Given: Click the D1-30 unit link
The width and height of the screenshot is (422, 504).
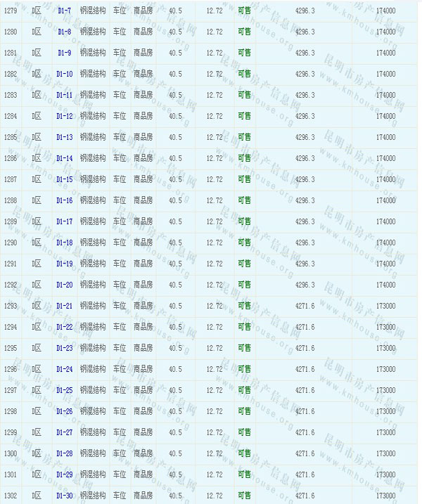Looking at the screenshot, I should 64,496.
